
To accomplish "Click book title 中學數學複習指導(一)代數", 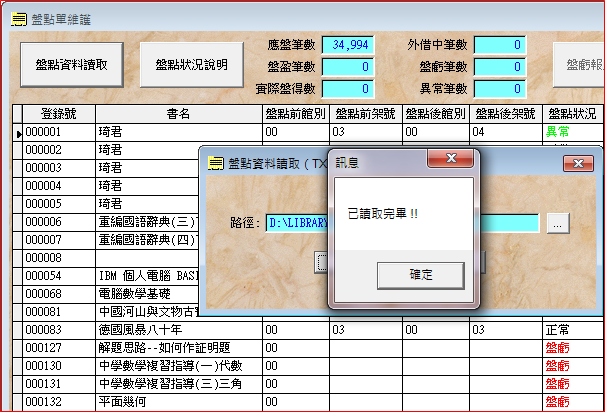I will 171,366.
